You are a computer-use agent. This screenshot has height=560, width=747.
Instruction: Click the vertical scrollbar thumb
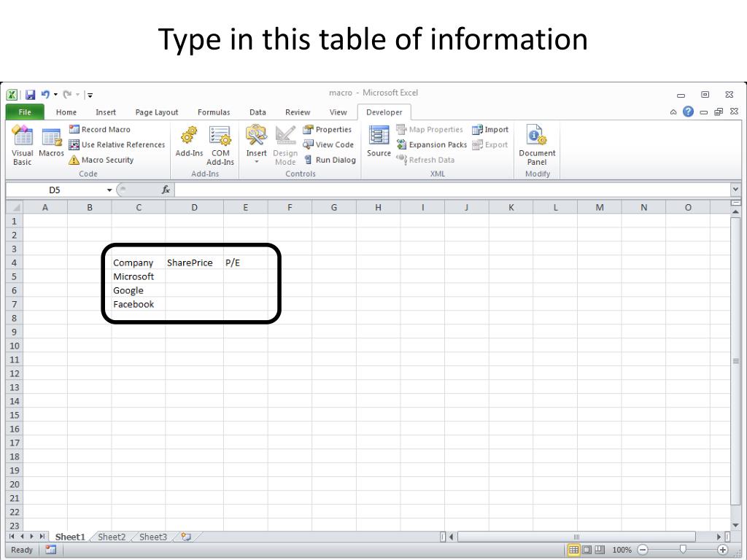coord(735,360)
